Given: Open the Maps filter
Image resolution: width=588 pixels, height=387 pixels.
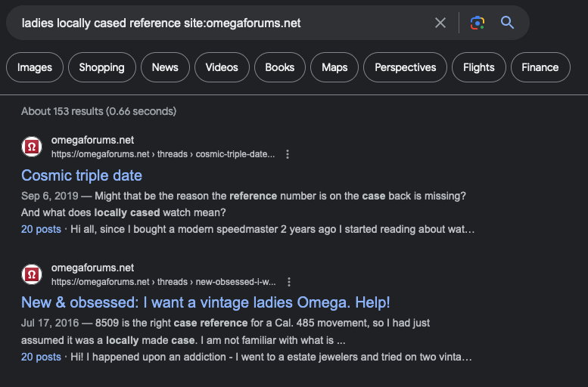Looking at the screenshot, I should pyautogui.click(x=334, y=67).
